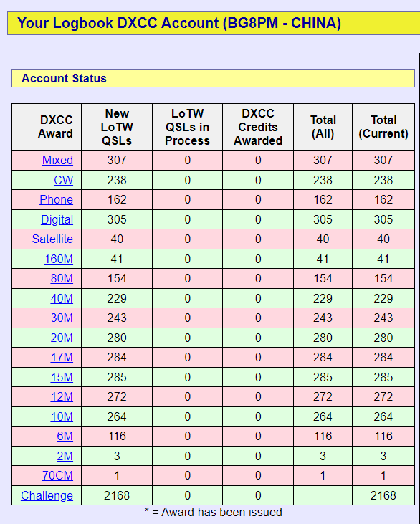
Task: Click Challenge row Total (All) dashes
Action: (x=323, y=497)
